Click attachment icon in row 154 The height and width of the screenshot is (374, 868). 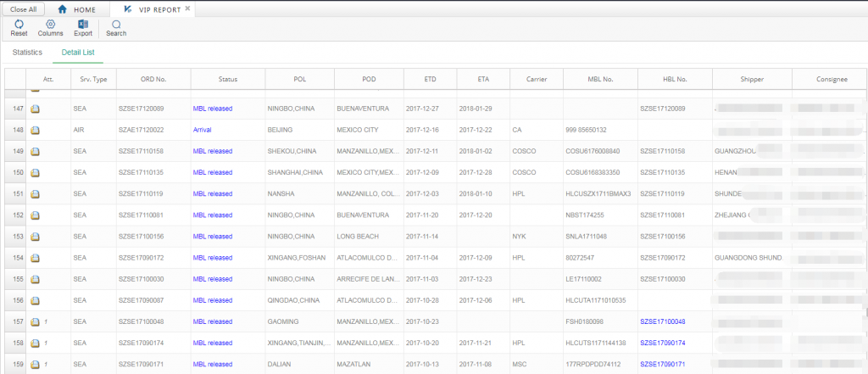[36, 258]
